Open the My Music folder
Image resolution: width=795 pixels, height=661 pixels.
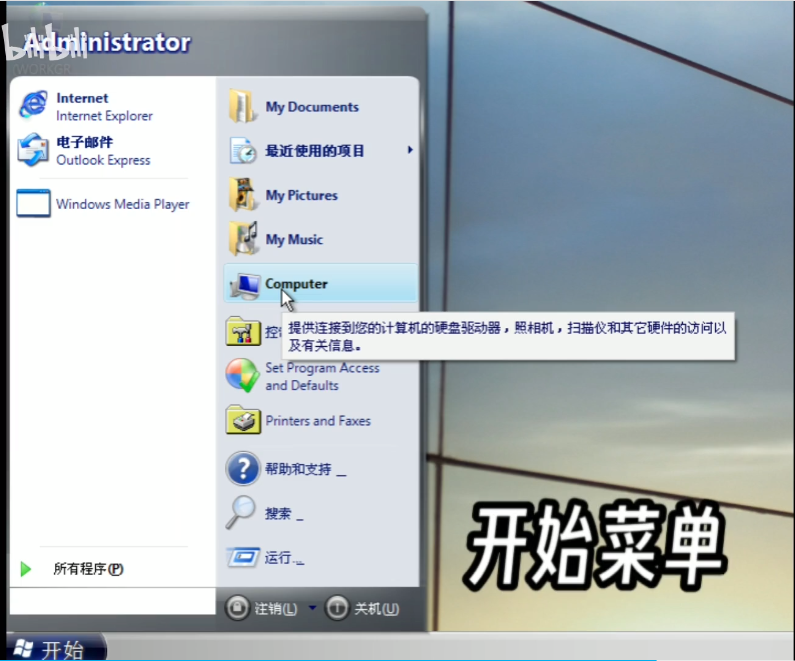tap(293, 240)
